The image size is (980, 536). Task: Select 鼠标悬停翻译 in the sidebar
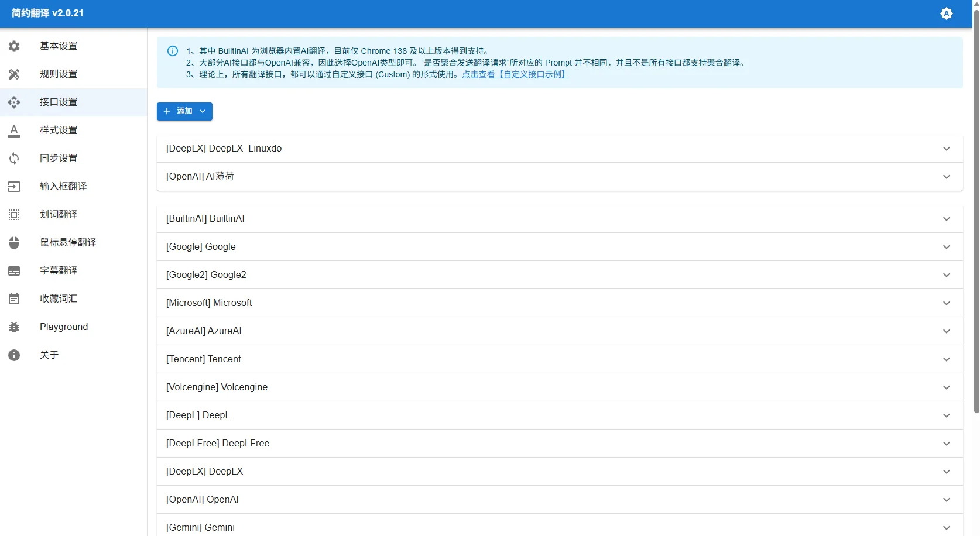73,243
